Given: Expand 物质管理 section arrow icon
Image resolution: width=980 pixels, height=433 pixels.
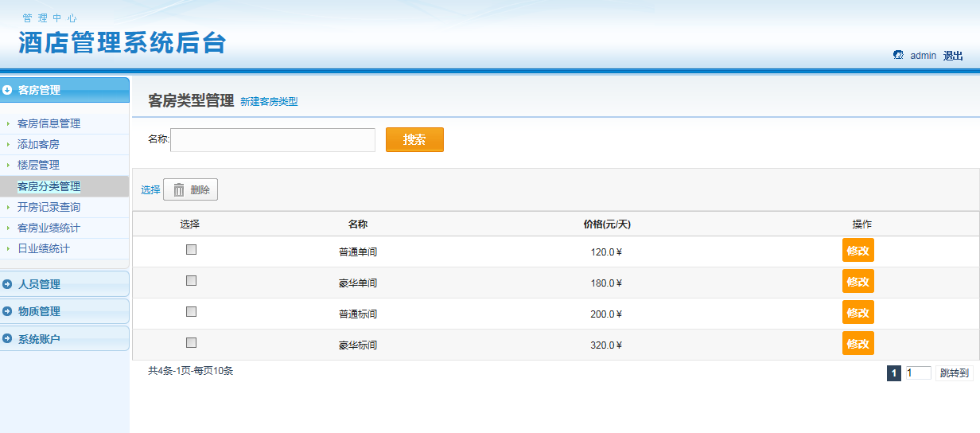Looking at the screenshot, I should point(7,311).
